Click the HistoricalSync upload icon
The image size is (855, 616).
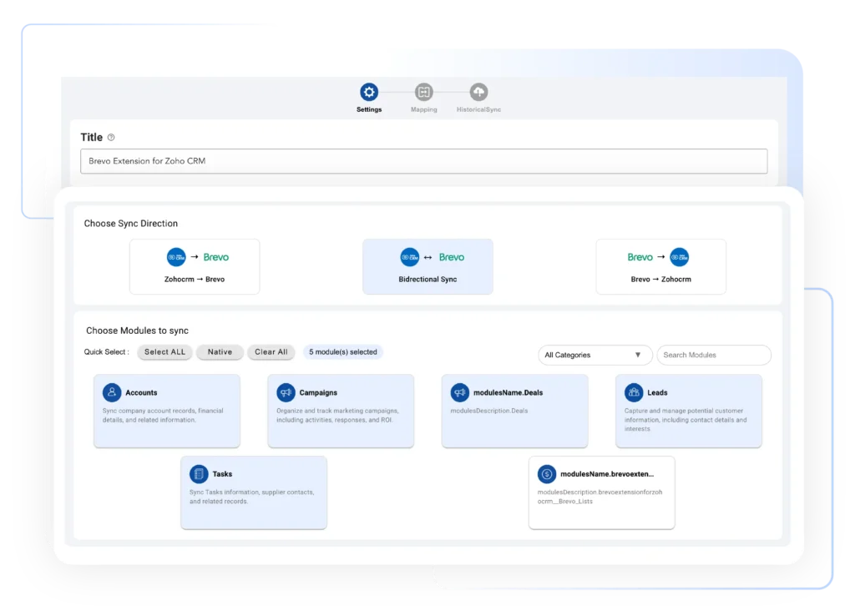pos(478,92)
